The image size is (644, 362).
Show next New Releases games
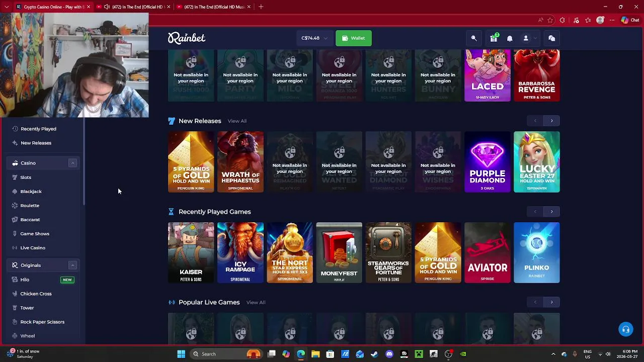click(551, 121)
